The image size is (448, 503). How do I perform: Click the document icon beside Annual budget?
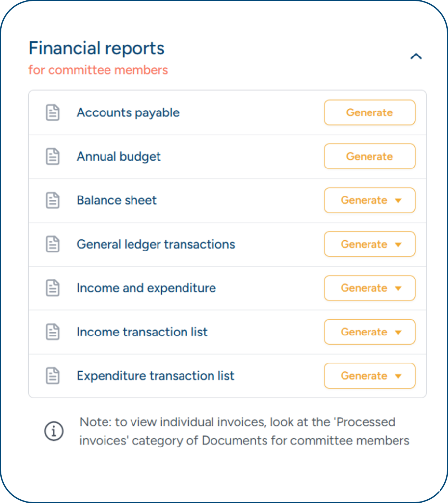coord(53,157)
